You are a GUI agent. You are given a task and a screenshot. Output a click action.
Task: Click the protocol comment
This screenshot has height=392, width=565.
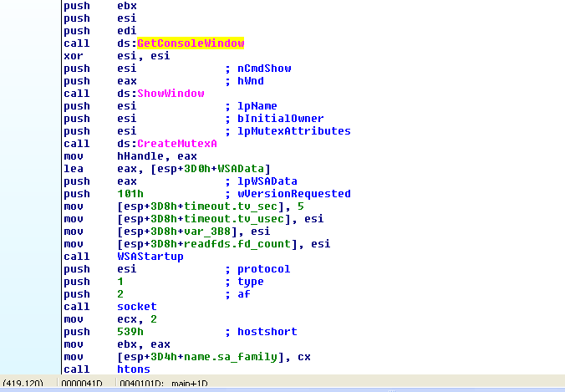click(x=264, y=269)
